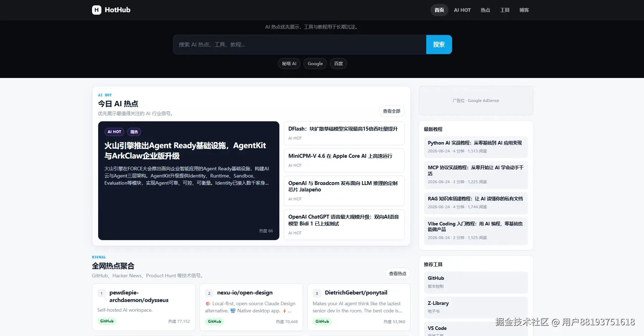Click the 推荐工具 sidebar heading
The image size is (644, 336).
pyautogui.click(x=433, y=264)
